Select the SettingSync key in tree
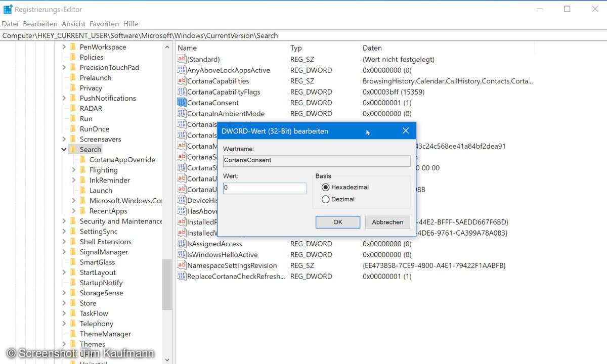607x364 pixels. [99, 232]
